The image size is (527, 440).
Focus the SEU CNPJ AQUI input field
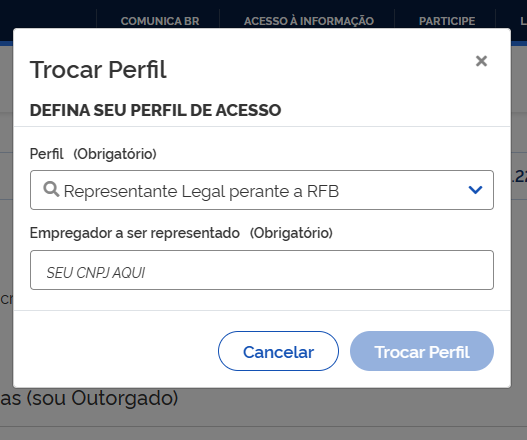(x=262, y=270)
